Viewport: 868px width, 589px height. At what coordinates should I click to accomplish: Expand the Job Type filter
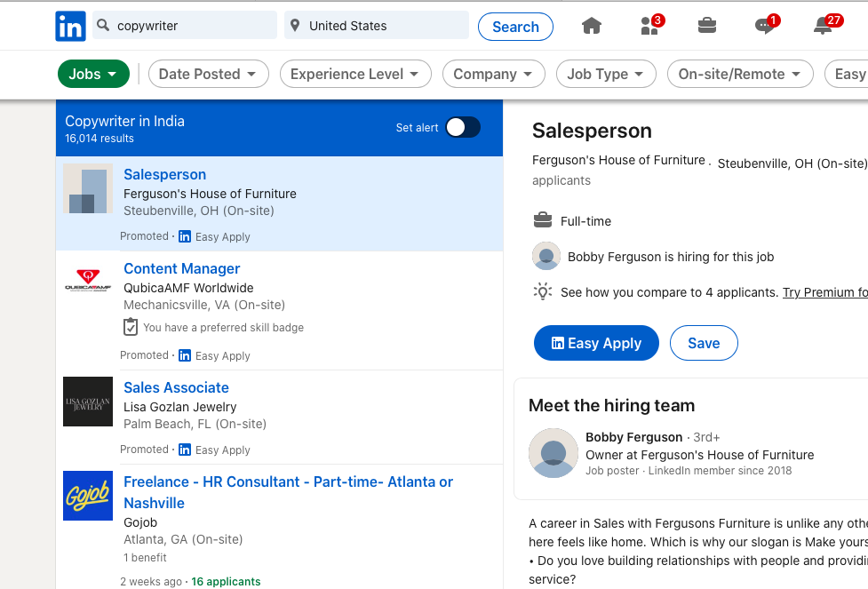(x=606, y=74)
